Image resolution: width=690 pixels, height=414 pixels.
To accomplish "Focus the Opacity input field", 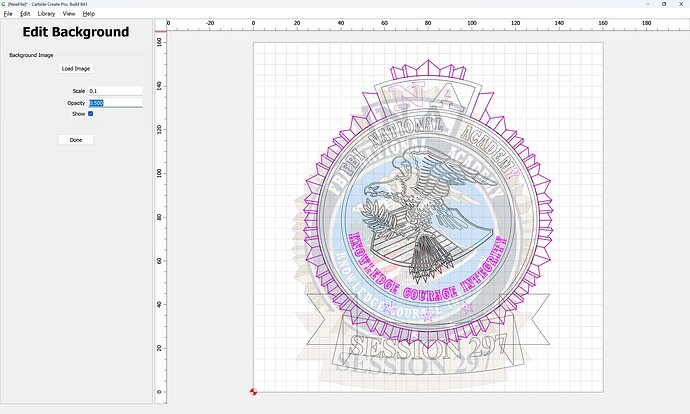I will [x=115, y=103].
